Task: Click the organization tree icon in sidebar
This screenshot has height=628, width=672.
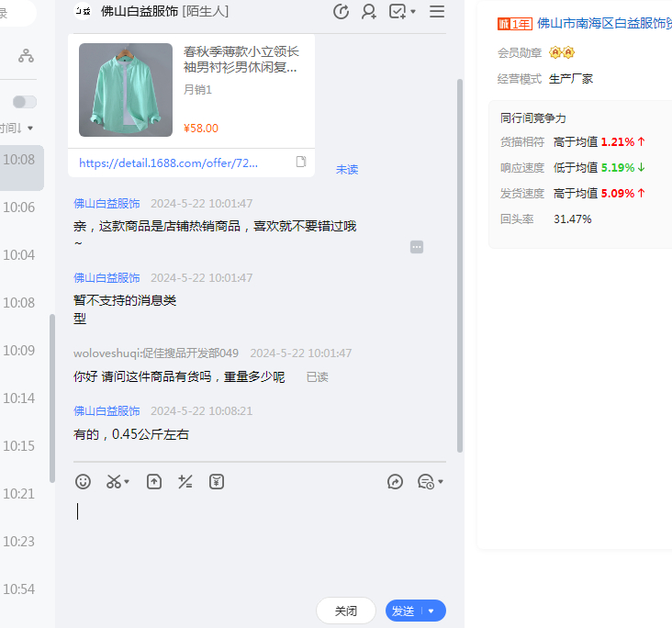Action: (x=26, y=56)
